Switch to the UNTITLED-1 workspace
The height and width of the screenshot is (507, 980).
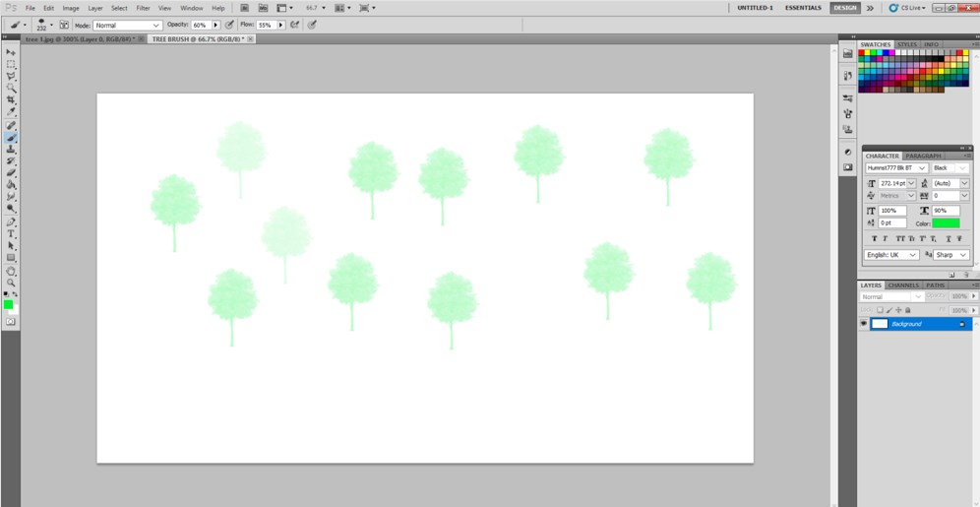point(755,8)
